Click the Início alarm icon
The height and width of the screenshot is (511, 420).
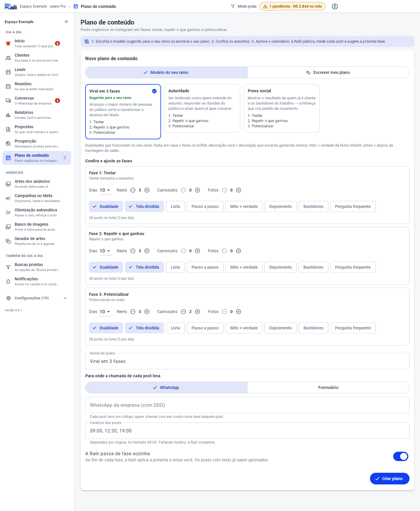coord(8,44)
